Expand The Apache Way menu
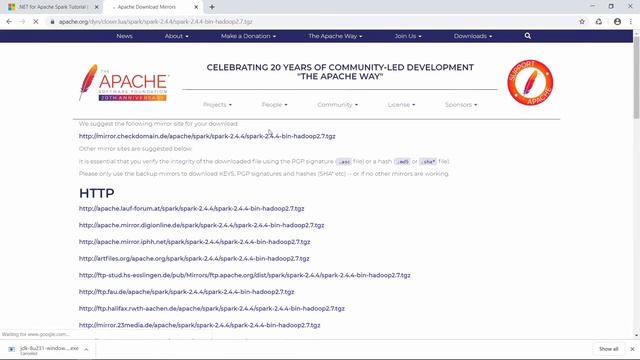 335,36
